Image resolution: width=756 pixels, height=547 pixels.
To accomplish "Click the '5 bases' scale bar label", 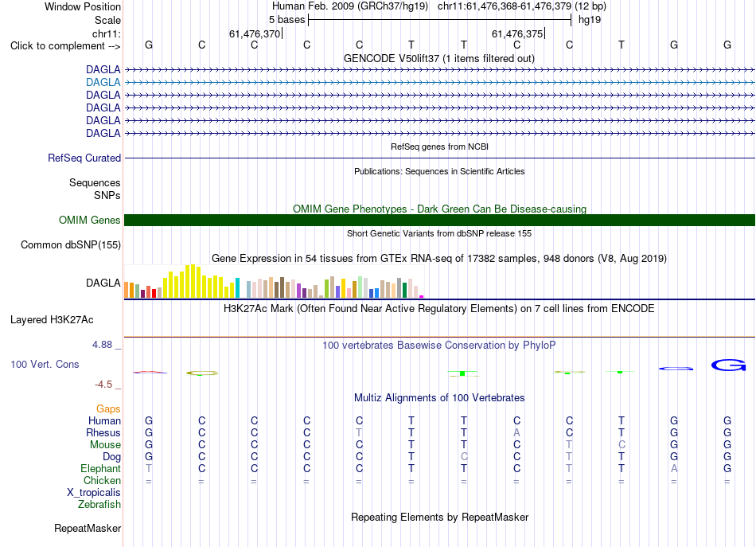I will point(286,20).
